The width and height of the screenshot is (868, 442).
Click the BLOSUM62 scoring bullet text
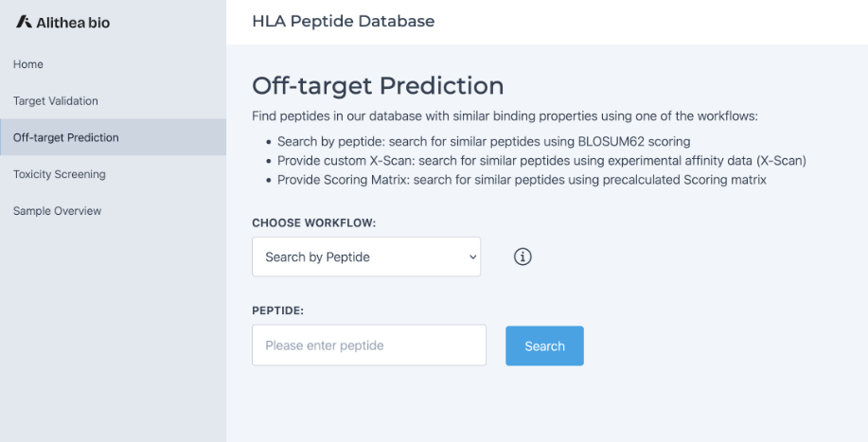point(483,141)
